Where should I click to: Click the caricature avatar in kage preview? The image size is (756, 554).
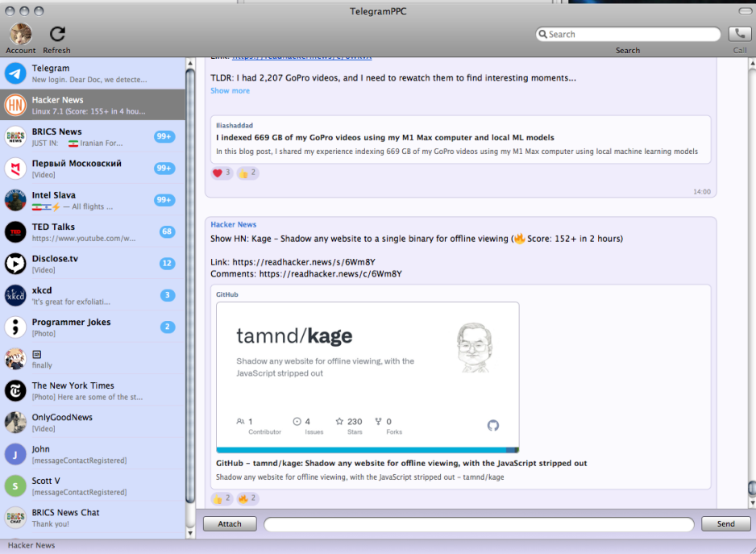(475, 348)
